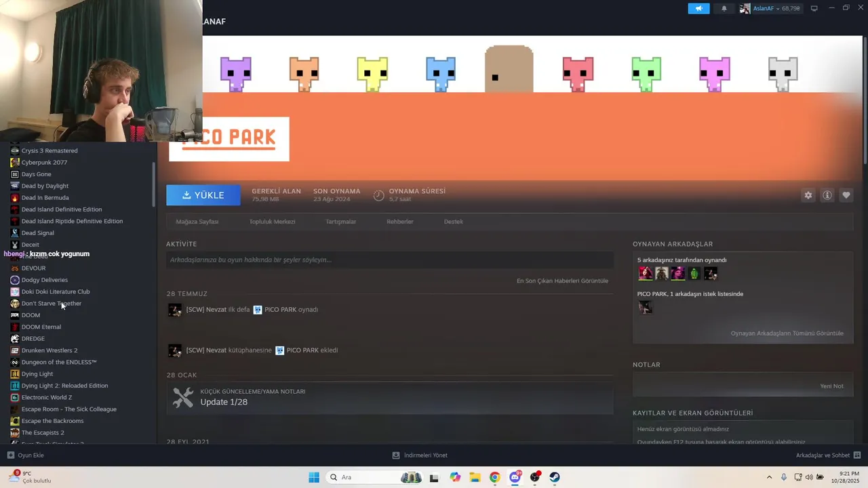The height and width of the screenshot is (488, 868).
Task: Expand the AslanAF account dropdown
Action: [x=770, y=8]
